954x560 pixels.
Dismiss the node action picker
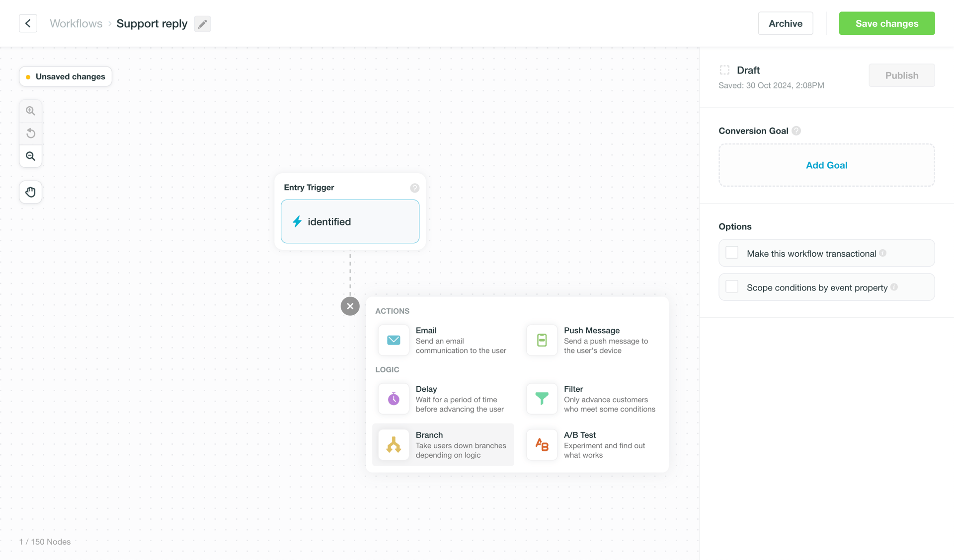[x=350, y=306]
